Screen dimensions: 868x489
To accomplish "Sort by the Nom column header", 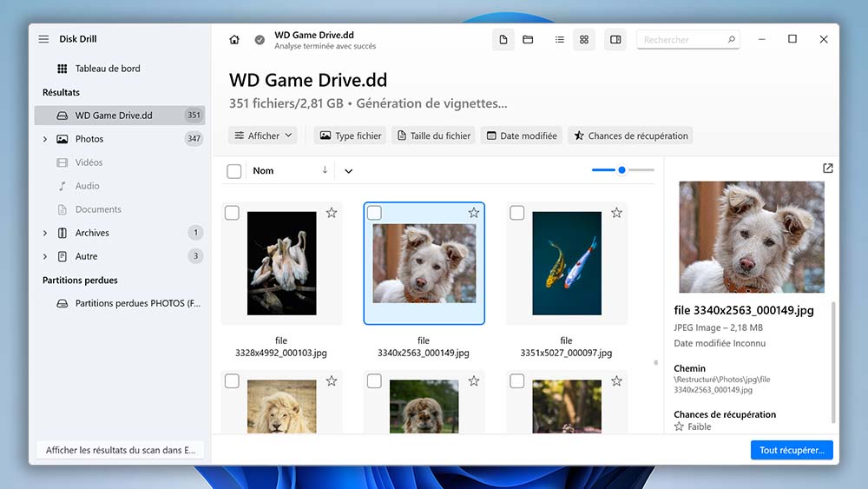I will 264,170.
